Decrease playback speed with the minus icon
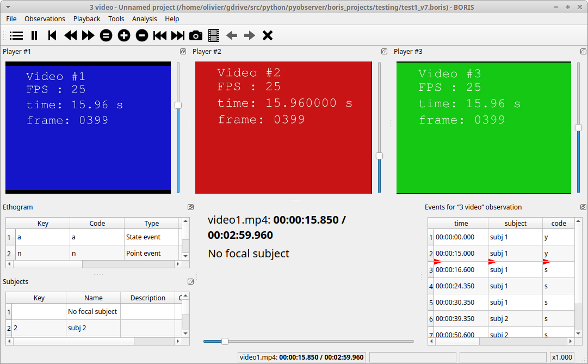Image resolution: width=588 pixels, height=364 pixels. tap(142, 36)
